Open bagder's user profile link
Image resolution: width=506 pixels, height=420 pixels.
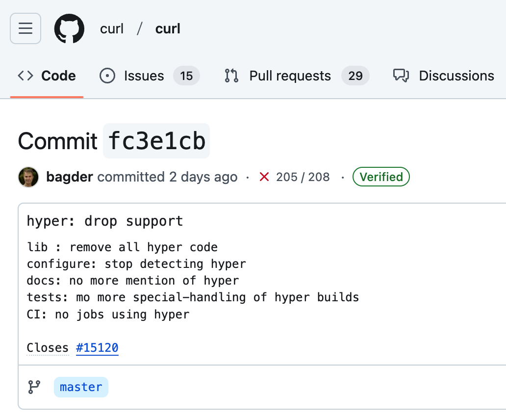pyautogui.click(x=70, y=177)
